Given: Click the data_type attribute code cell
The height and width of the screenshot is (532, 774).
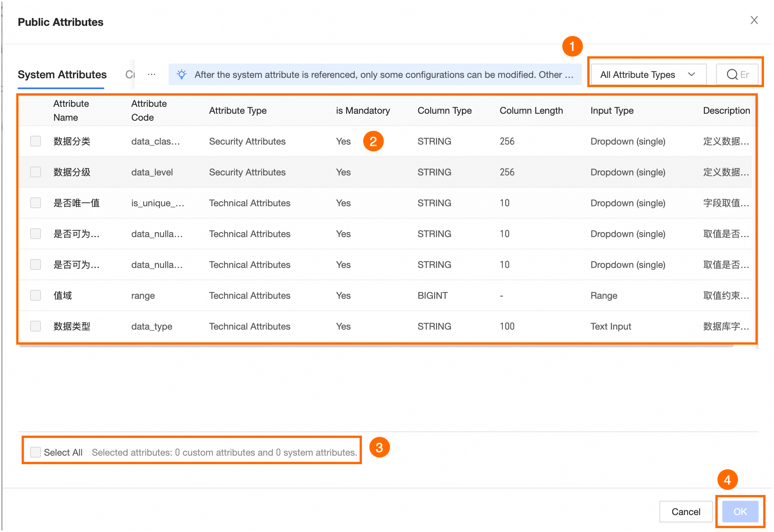Looking at the screenshot, I should [x=152, y=327].
